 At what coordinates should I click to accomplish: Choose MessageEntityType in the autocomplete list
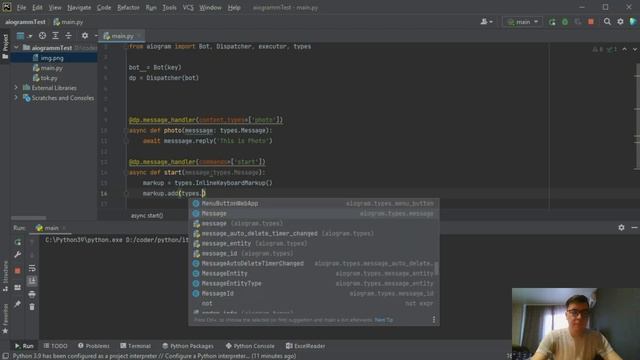pyautogui.click(x=313, y=283)
